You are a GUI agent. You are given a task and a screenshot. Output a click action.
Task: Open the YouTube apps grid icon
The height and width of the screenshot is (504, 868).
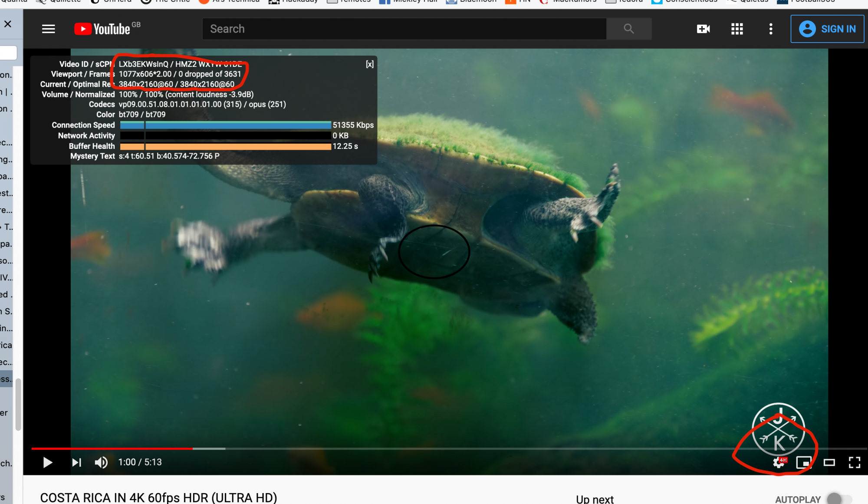(x=737, y=29)
